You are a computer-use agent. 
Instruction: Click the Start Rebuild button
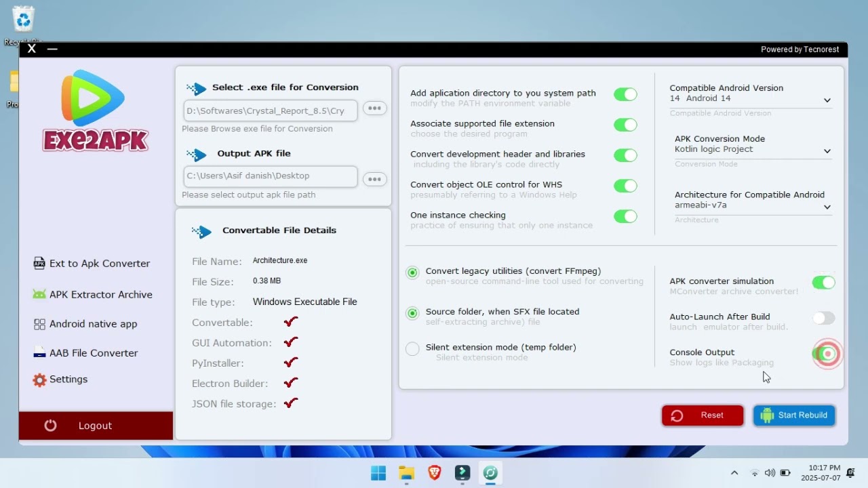pos(794,415)
